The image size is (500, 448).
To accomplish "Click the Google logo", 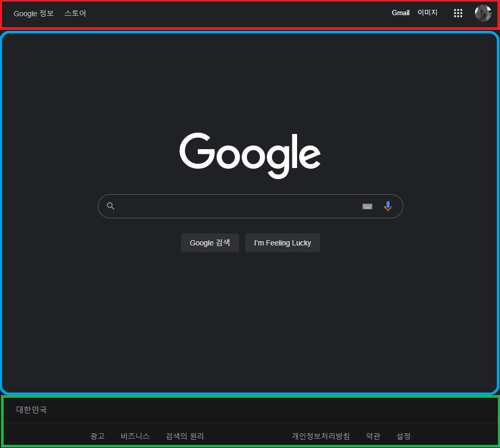I will tap(250, 155).
